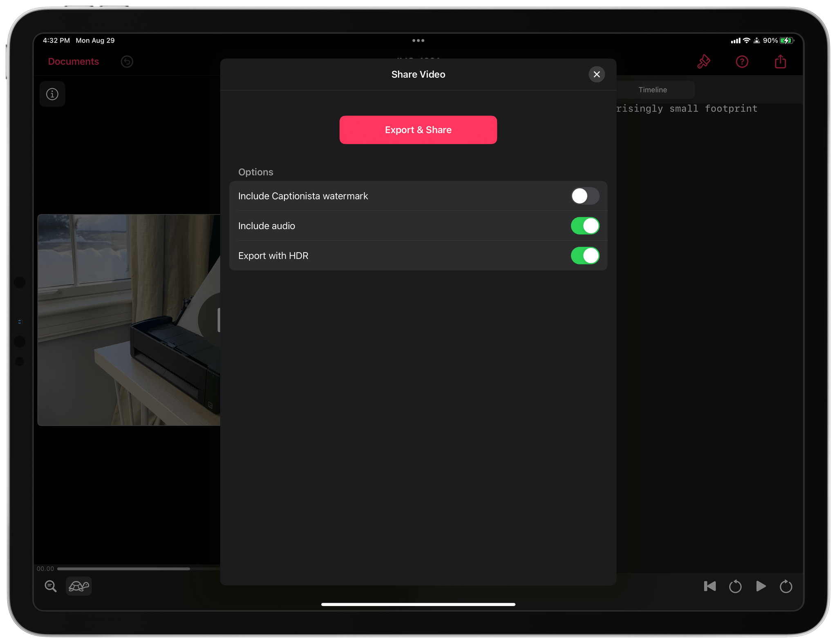The height and width of the screenshot is (644, 837).
Task: Skip to the beginning of video
Action: (710, 586)
